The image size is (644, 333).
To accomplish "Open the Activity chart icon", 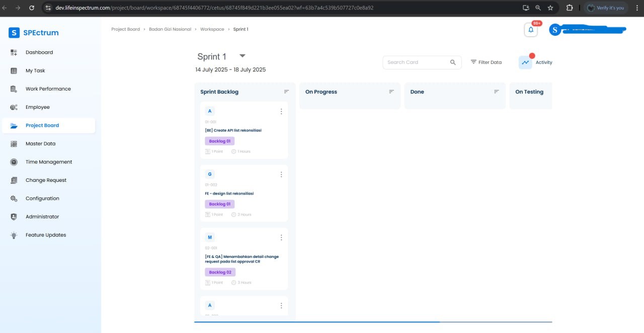I will [525, 62].
